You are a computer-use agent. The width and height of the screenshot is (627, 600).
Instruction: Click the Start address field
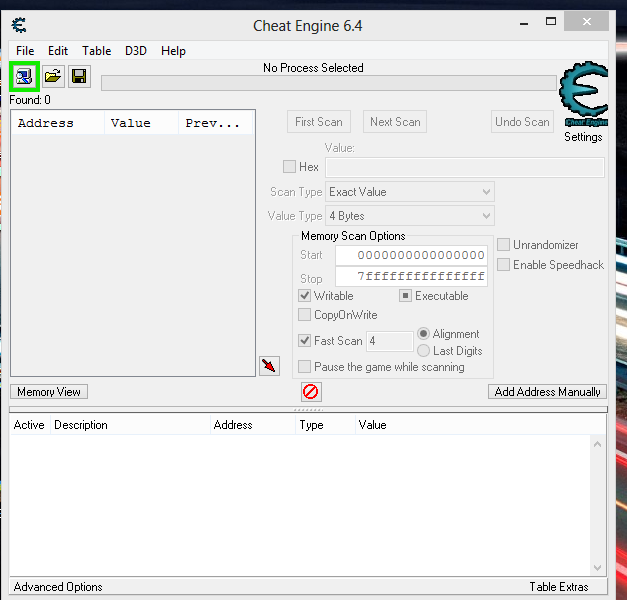pyautogui.click(x=411, y=255)
